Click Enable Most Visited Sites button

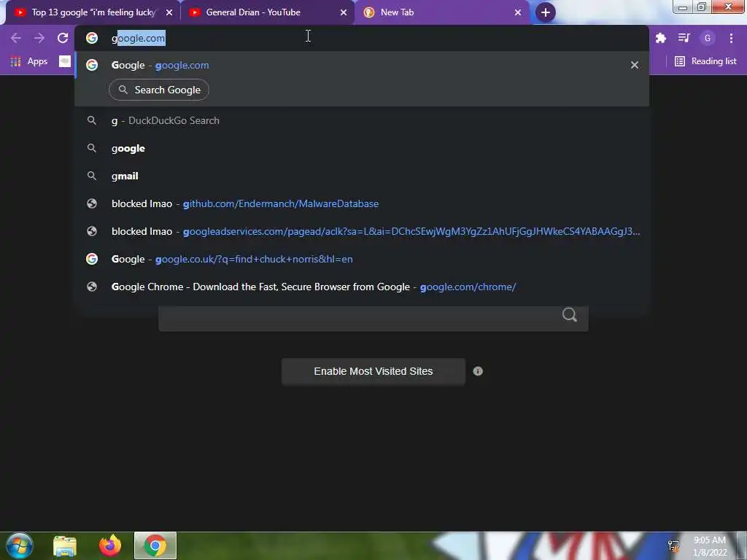pyautogui.click(x=373, y=371)
